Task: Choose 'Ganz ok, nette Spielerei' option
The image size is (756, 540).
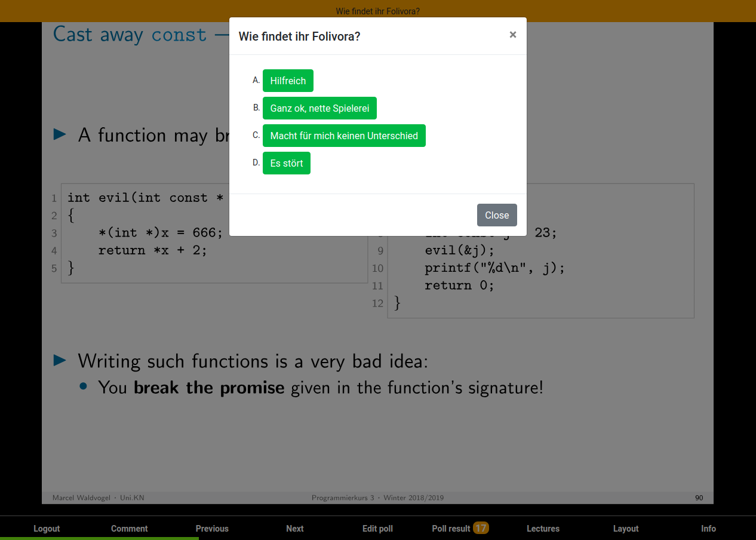Action: (319, 108)
